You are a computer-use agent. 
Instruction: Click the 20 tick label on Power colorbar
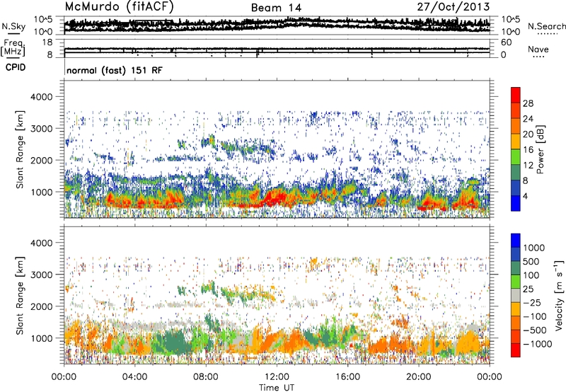click(528, 134)
